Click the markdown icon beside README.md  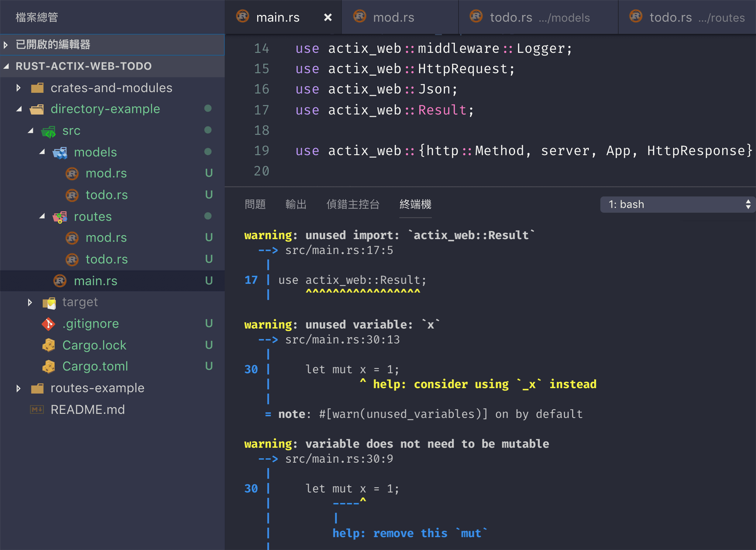coord(36,409)
